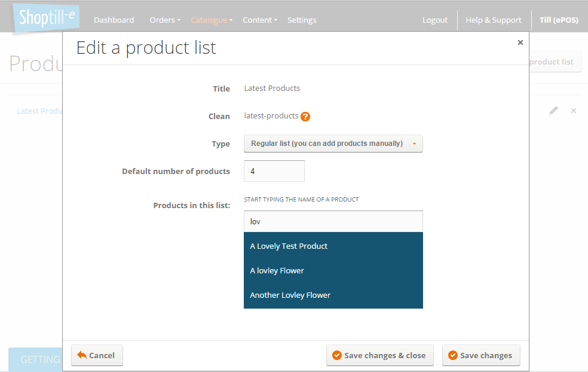Select A Lovely Test Product suggestion

tap(333, 246)
